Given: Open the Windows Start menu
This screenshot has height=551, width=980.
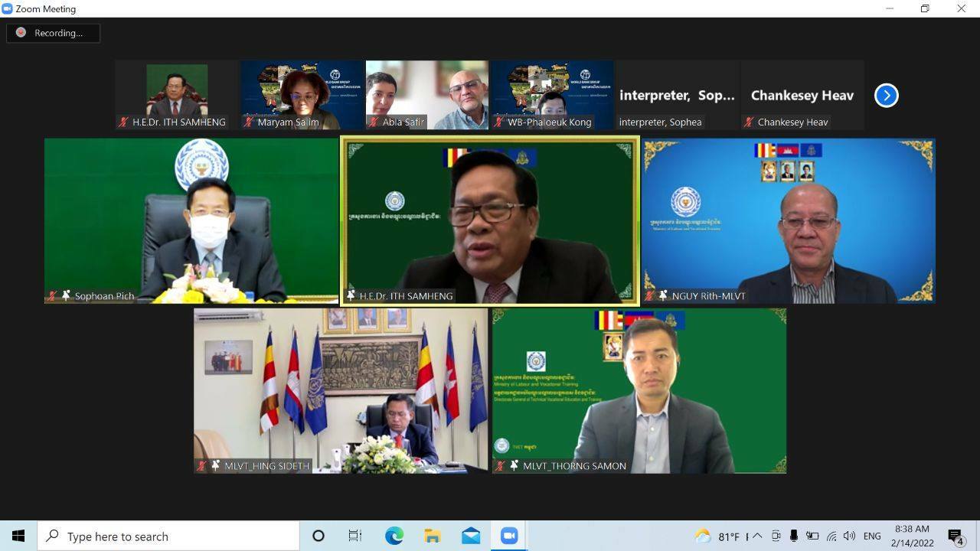Looking at the screenshot, I should [x=18, y=536].
